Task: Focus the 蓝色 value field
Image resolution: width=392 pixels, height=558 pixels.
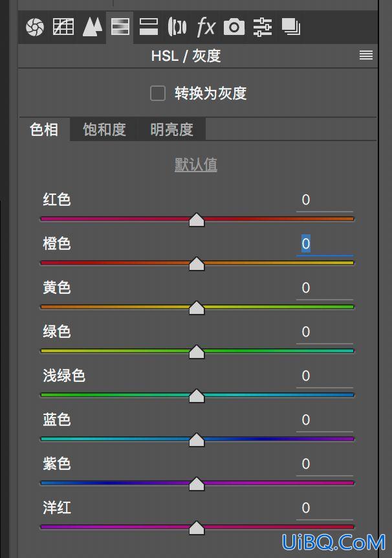Action: pos(325,420)
